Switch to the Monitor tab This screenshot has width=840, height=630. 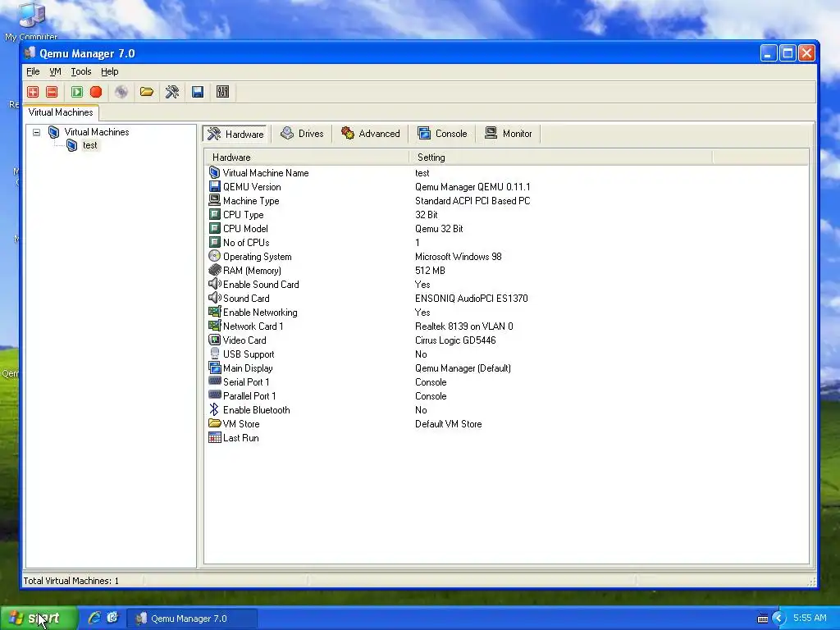(x=509, y=134)
